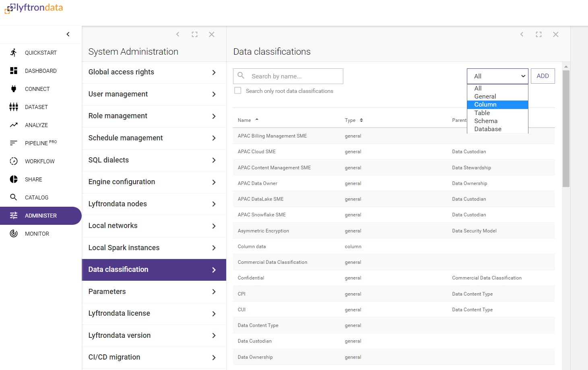Image resolution: width=588 pixels, height=370 pixels.
Task: Expand Lyftrondata nodes chevron
Action: click(x=214, y=204)
